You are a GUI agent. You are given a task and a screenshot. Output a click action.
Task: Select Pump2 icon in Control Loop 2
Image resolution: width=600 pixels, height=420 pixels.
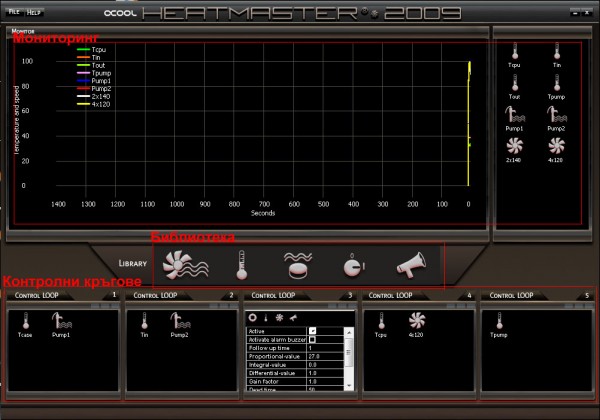tap(180, 321)
